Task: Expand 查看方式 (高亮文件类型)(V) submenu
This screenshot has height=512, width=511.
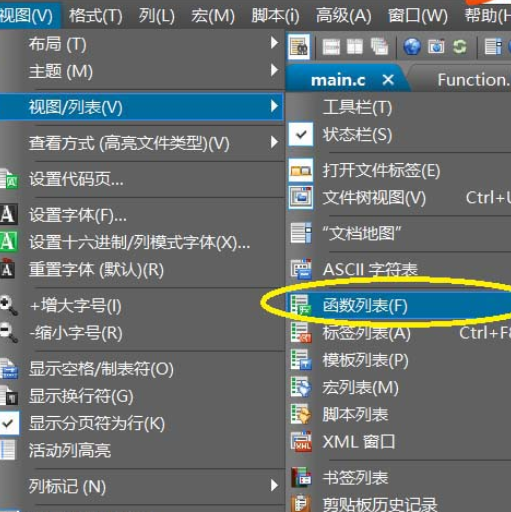Action: click(x=142, y=143)
